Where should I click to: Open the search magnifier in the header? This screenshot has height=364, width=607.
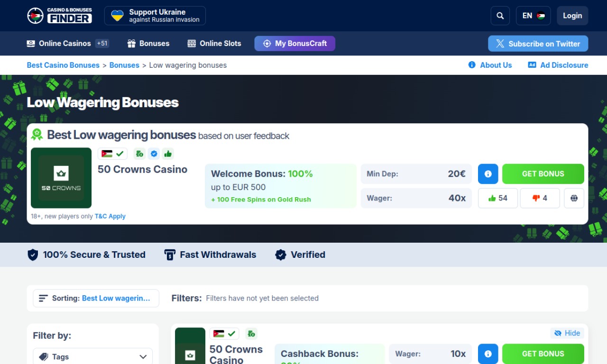500,16
